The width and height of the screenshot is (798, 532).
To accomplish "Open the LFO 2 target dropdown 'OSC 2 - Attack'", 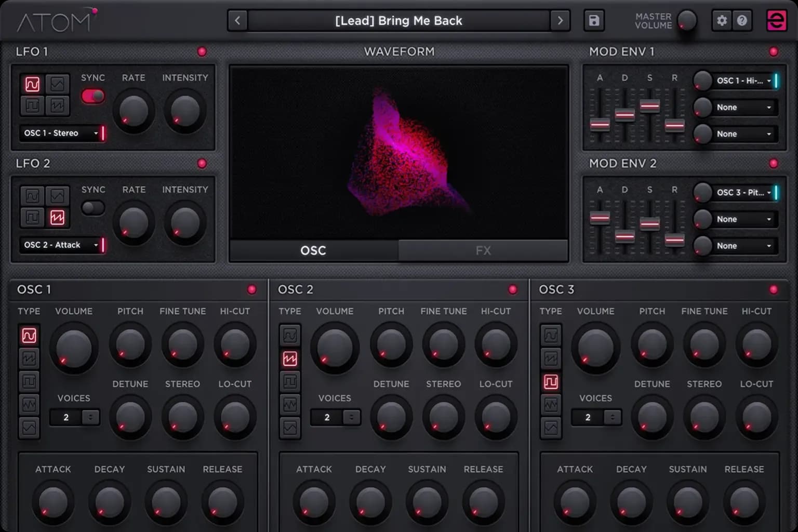I will pos(61,245).
